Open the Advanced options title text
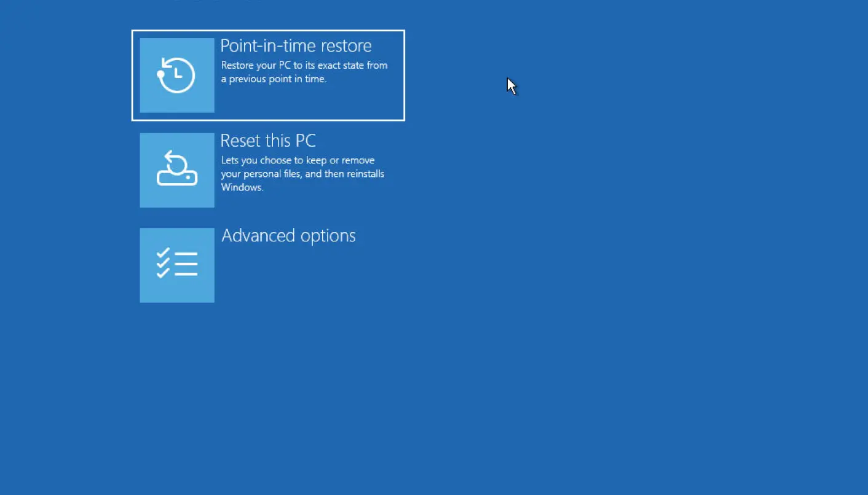868x495 pixels. [x=288, y=236]
